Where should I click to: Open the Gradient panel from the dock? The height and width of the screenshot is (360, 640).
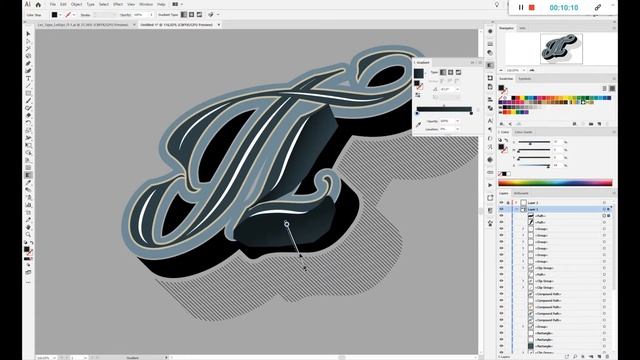click(490, 65)
